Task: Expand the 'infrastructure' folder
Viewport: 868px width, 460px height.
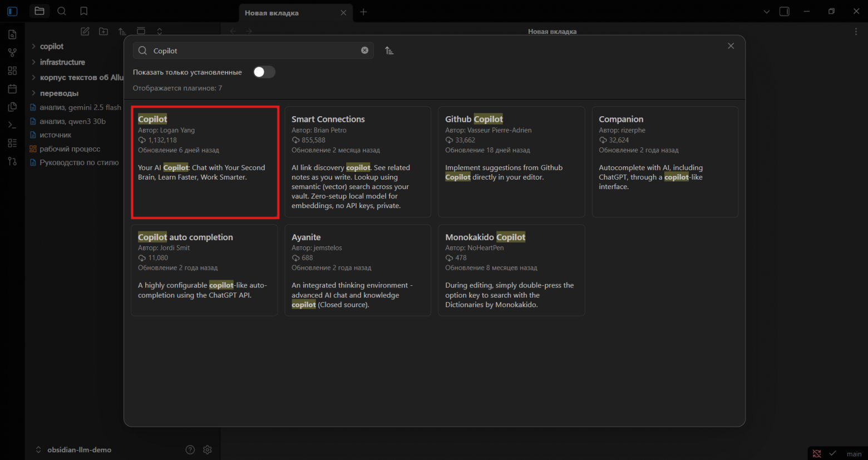Action: 62,62
